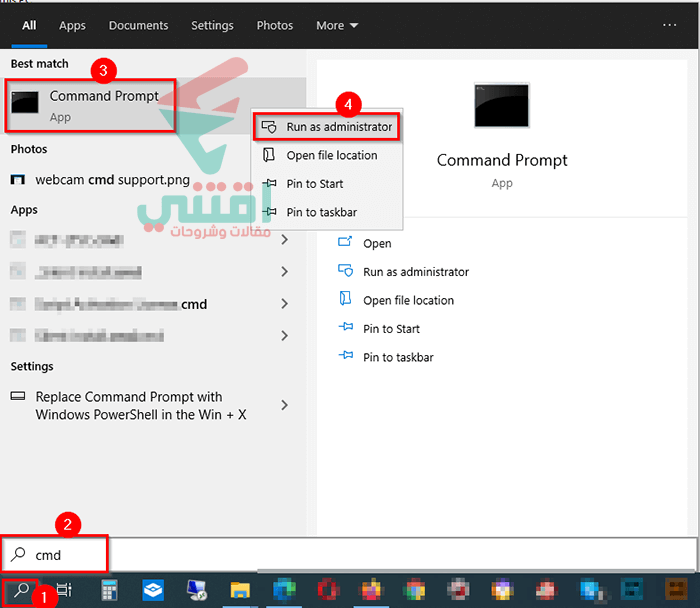Choose Run as administrator in context menu
700x608 pixels.
tap(326, 127)
